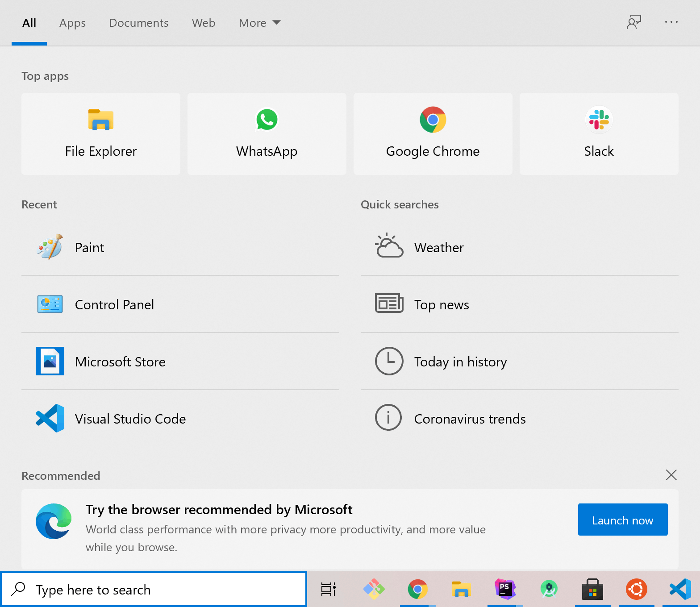Screen dimensions: 700x607
Task: Run the Weather quick search
Action: [520, 247]
